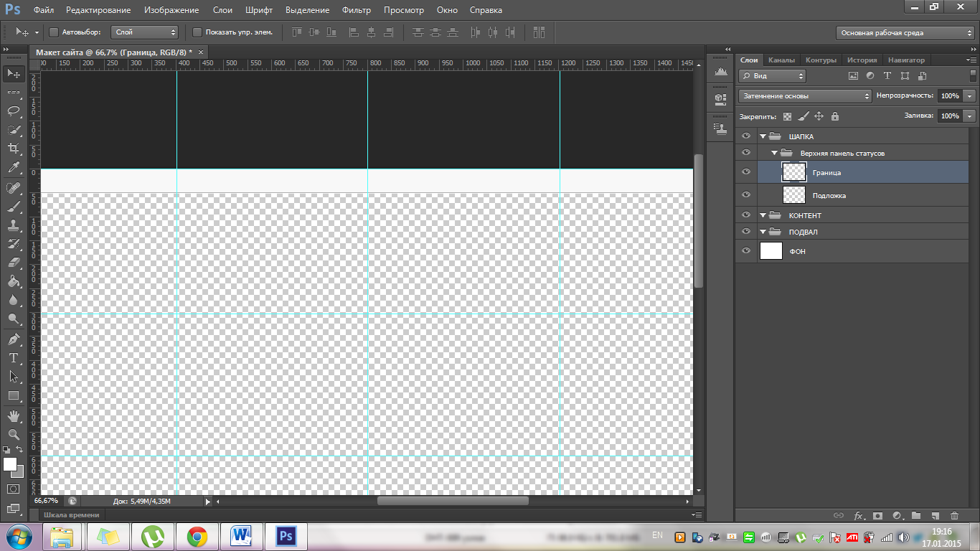
Task: Select the Pen tool
Action: (x=13, y=339)
